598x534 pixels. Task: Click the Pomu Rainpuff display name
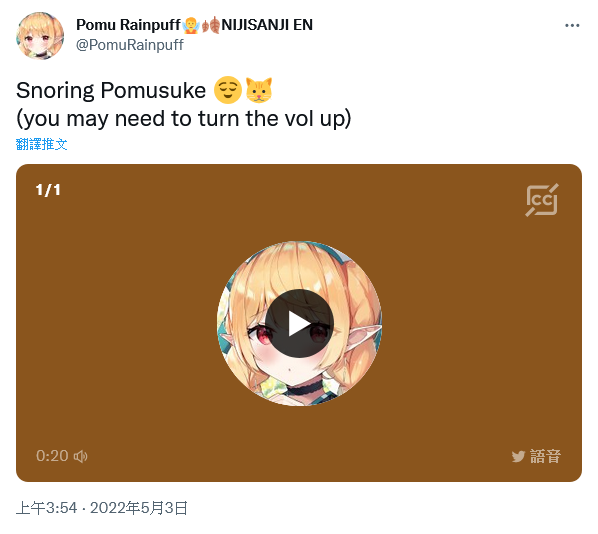click(x=128, y=25)
